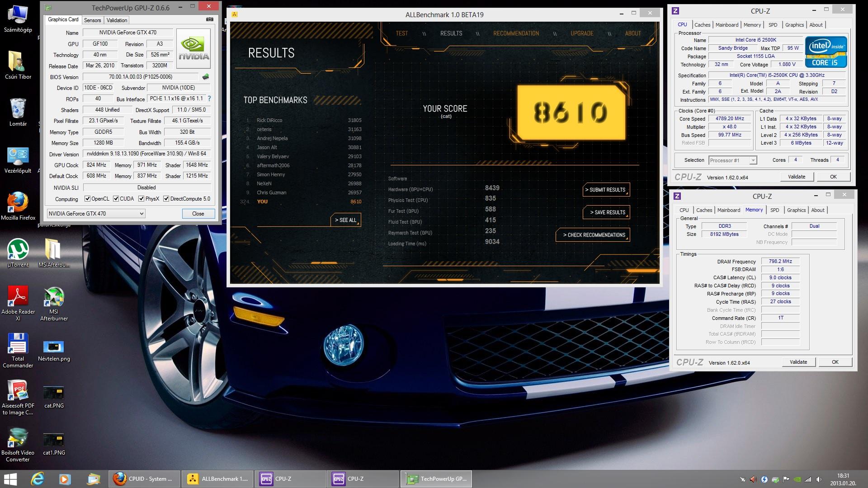This screenshot has width=868, height=488.
Task: Launch Total Commander desktop icon
Action: 18,351
